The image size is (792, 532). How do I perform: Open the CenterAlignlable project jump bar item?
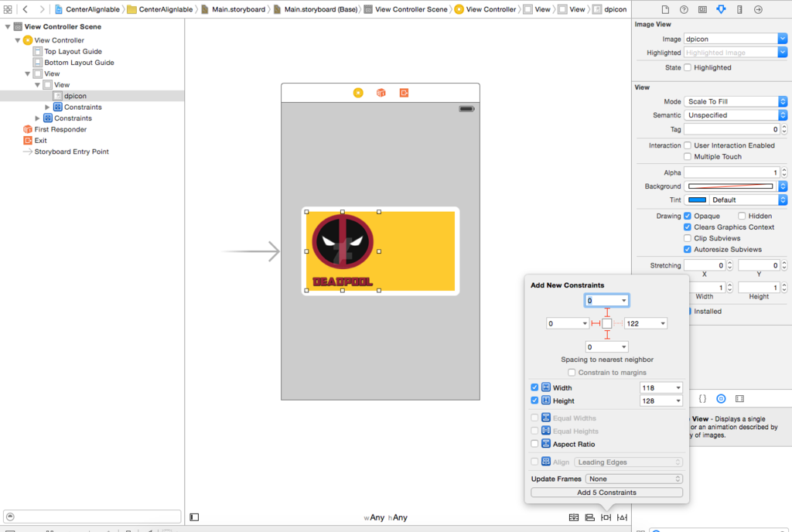click(87, 9)
